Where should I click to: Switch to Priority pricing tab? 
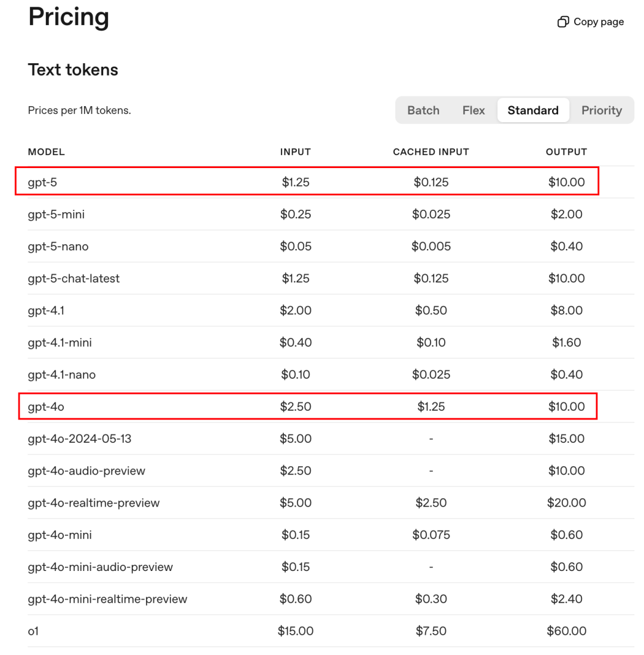click(602, 110)
